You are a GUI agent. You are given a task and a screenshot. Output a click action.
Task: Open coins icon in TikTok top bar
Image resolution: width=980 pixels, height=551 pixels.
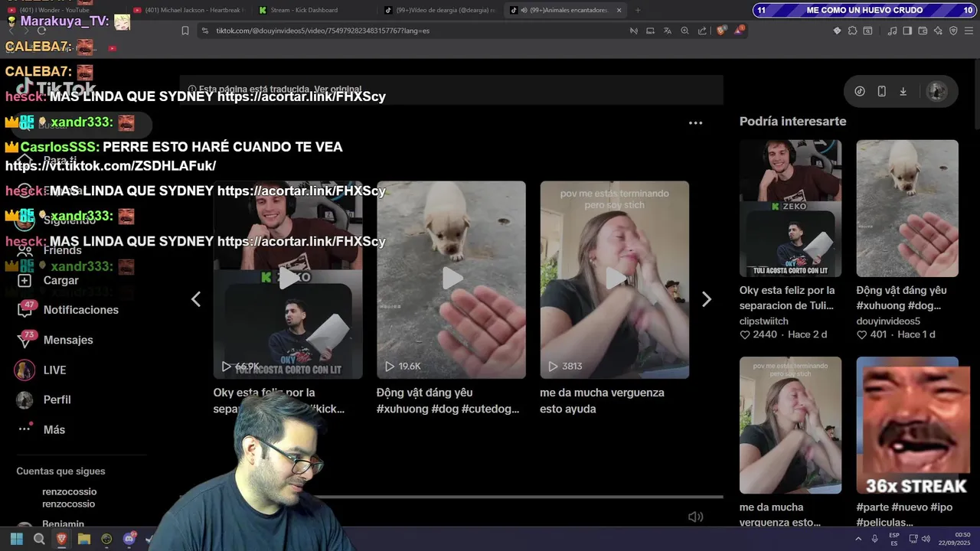860,91
